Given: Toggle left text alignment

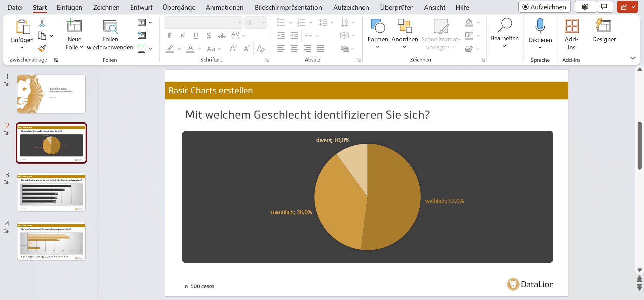Looking at the screenshot, I should pos(281,49).
